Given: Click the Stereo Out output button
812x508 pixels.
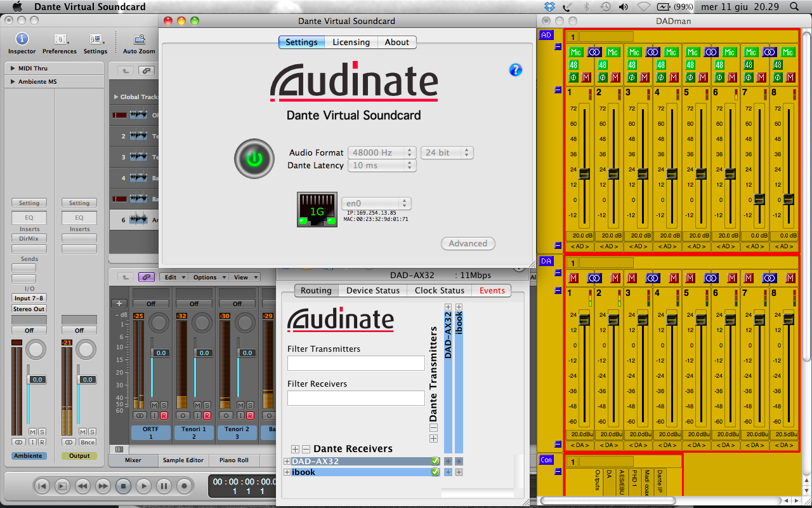Looking at the screenshot, I should click(29, 309).
